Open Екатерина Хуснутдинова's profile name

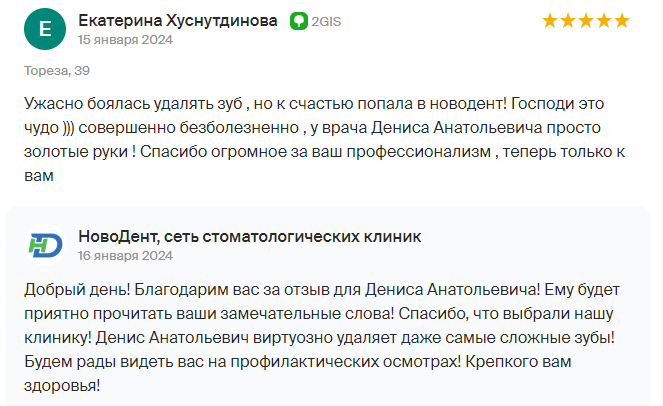click(x=178, y=20)
